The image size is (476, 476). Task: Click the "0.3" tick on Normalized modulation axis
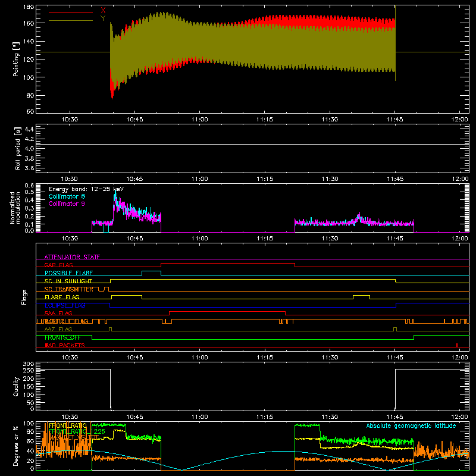tap(29, 208)
